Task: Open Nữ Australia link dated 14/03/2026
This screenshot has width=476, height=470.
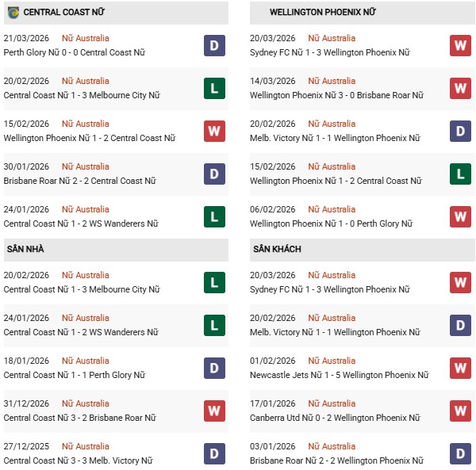Action: tap(332, 81)
